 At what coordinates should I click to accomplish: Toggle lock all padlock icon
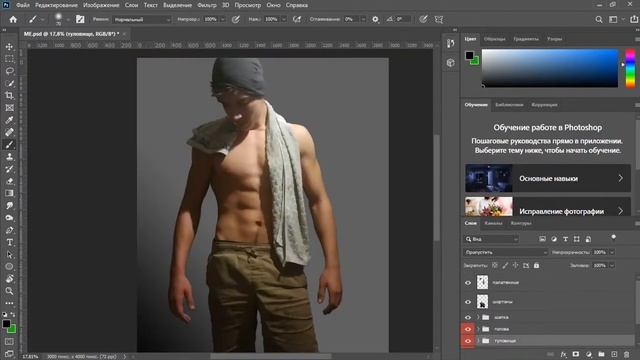pyautogui.click(x=536, y=265)
